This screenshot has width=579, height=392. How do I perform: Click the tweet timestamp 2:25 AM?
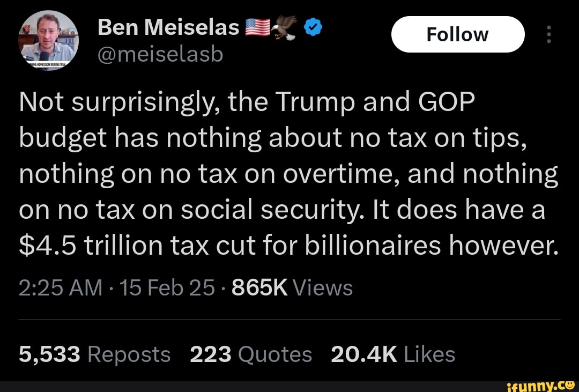tap(60, 287)
